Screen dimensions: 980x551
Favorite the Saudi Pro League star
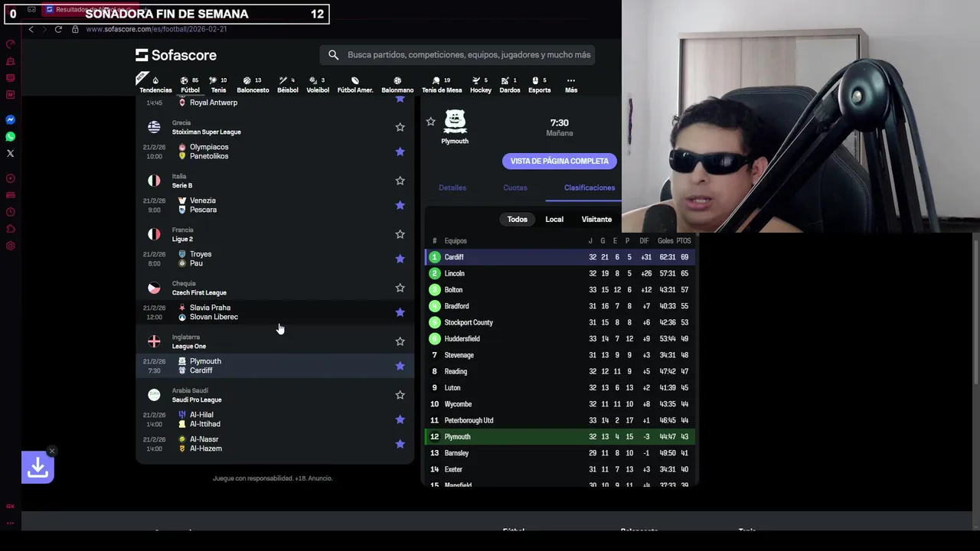coord(400,395)
